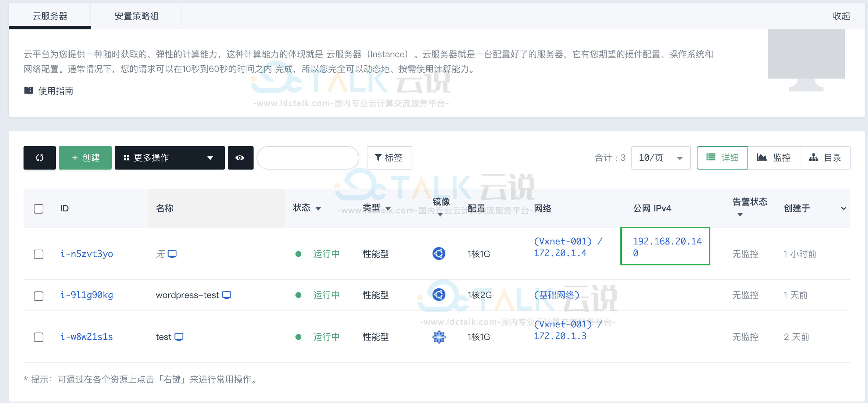Open the 更多操作 dropdown menu

pyautogui.click(x=170, y=158)
